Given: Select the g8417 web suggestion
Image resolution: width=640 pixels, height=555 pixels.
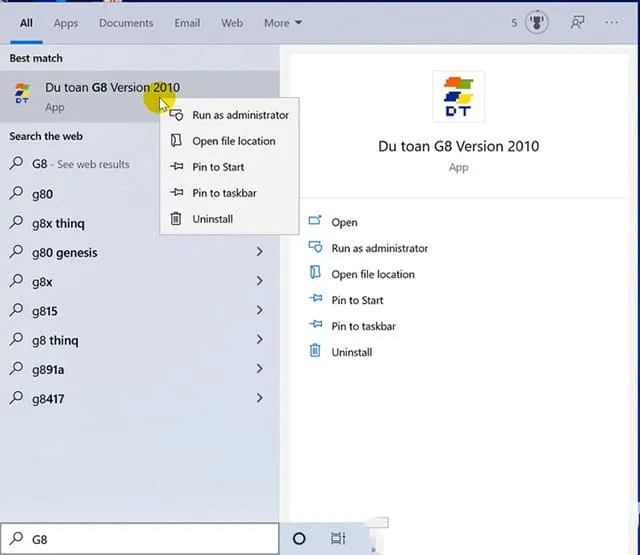Looking at the screenshot, I should point(140,399).
